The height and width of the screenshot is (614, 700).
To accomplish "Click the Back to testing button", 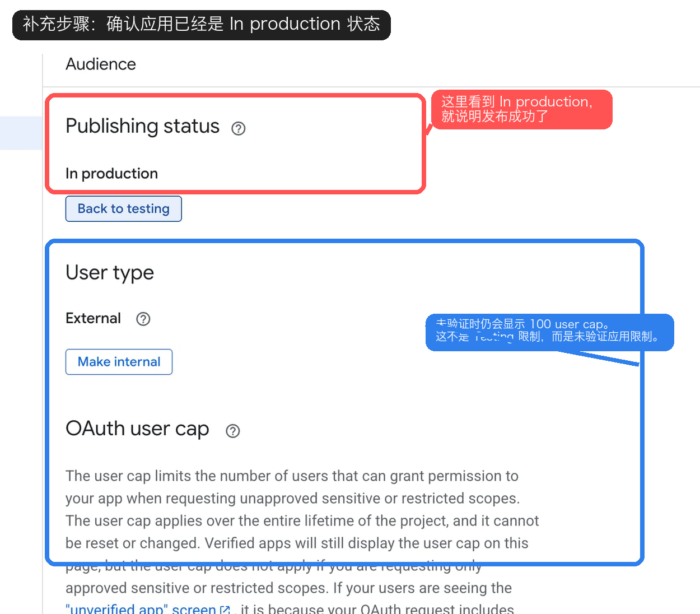I will click(124, 209).
